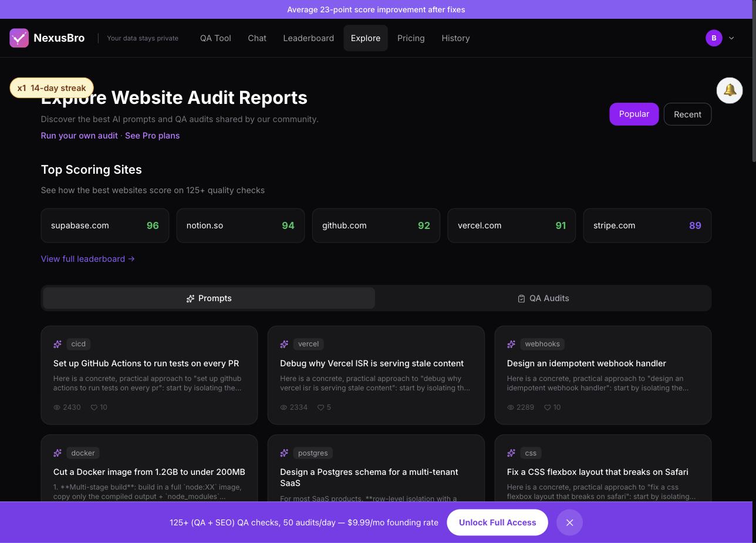Click the docker tag
Screen dimensions: 756x543
pos(83,453)
